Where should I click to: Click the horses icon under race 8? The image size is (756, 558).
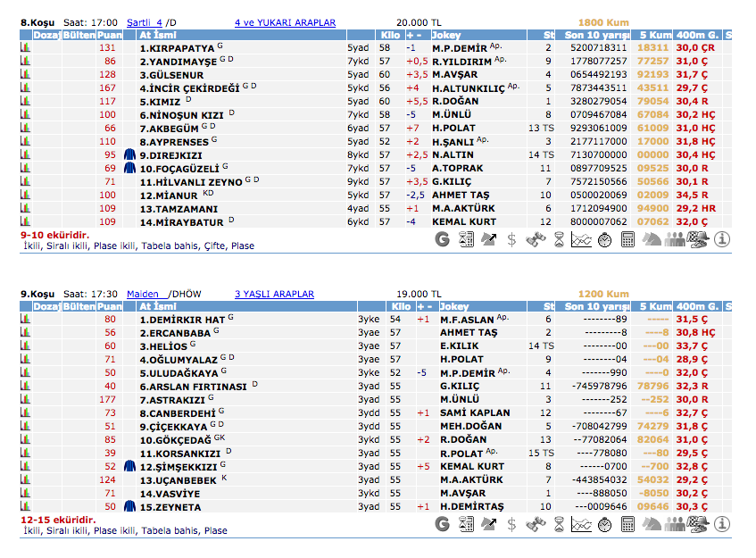(x=652, y=238)
